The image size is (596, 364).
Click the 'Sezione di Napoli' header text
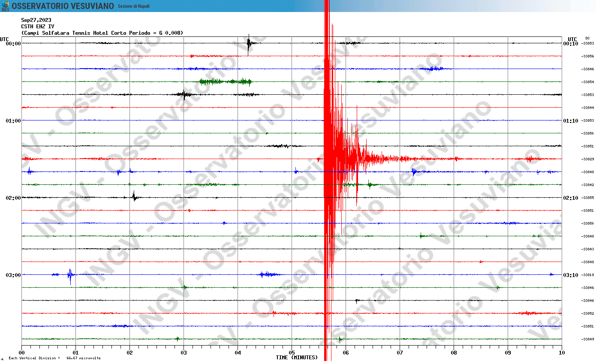pos(134,6)
